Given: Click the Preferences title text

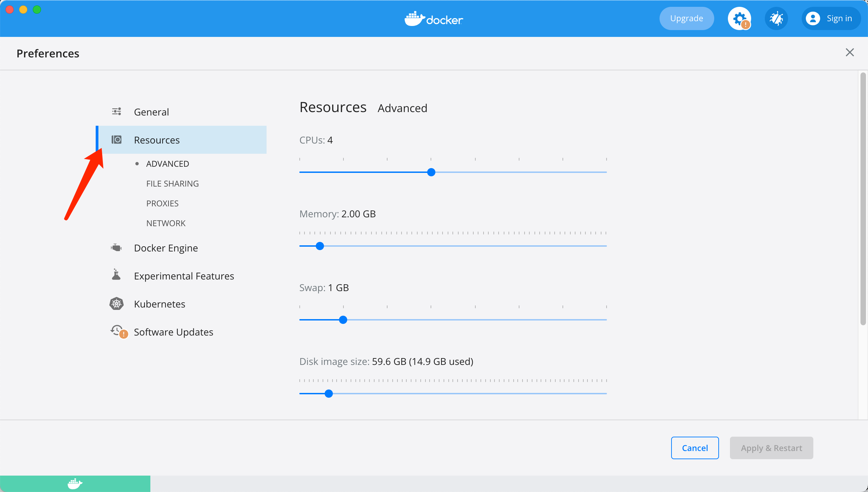Looking at the screenshot, I should [48, 53].
